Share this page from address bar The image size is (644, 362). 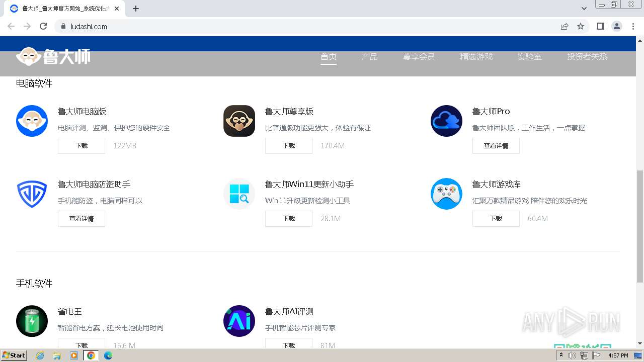(x=565, y=26)
